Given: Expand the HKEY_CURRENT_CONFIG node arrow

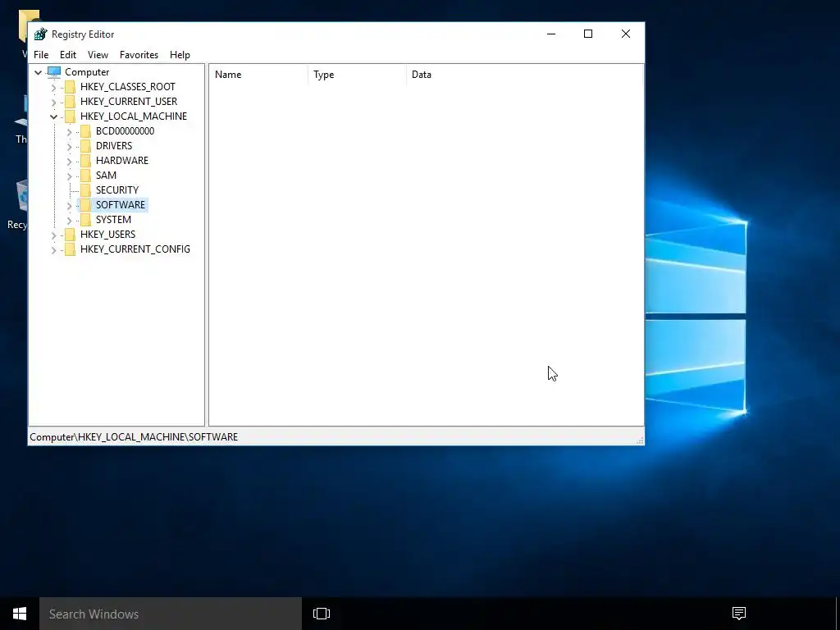Looking at the screenshot, I should tap(53, 249).
